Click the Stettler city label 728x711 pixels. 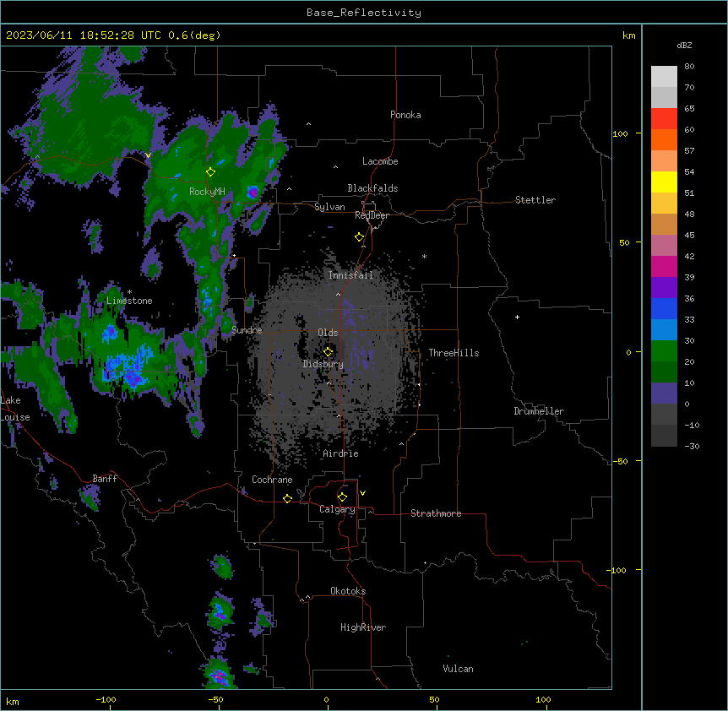(x=535, y=200)
